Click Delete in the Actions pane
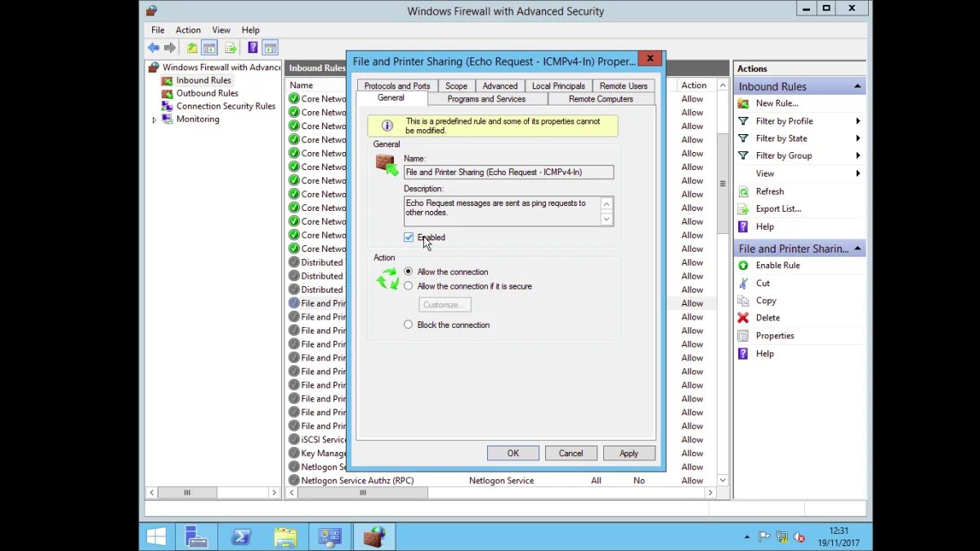Viewport: 980px width, 551px height. [767, 318]
